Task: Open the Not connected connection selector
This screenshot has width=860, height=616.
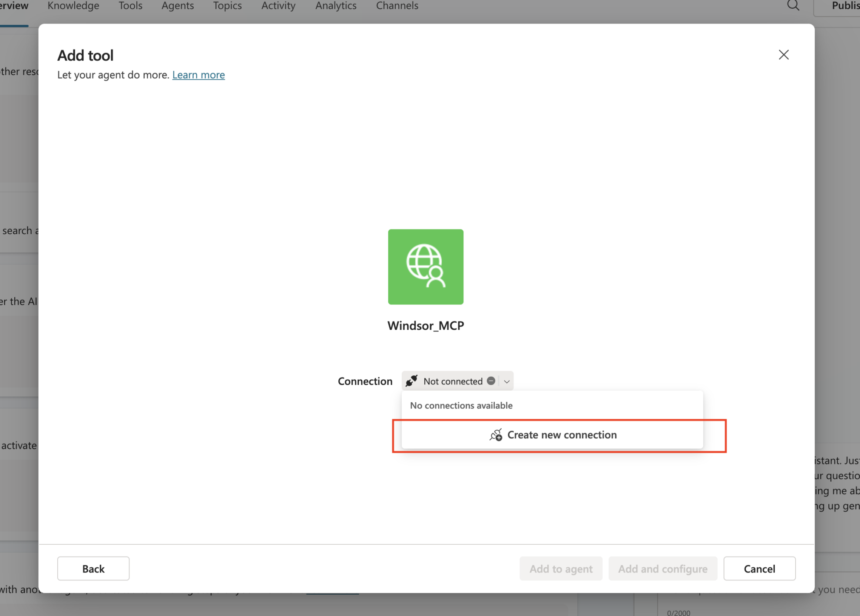Action: click(x=452, y=381)
